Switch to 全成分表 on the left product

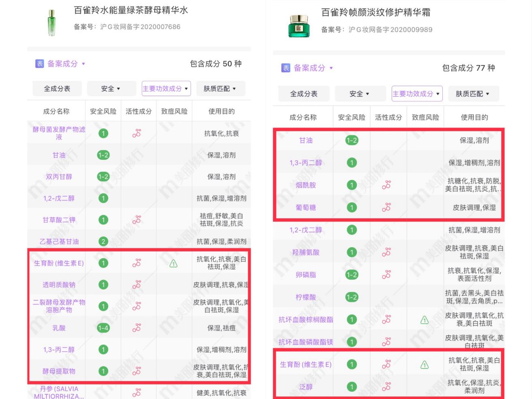(57, 88)
